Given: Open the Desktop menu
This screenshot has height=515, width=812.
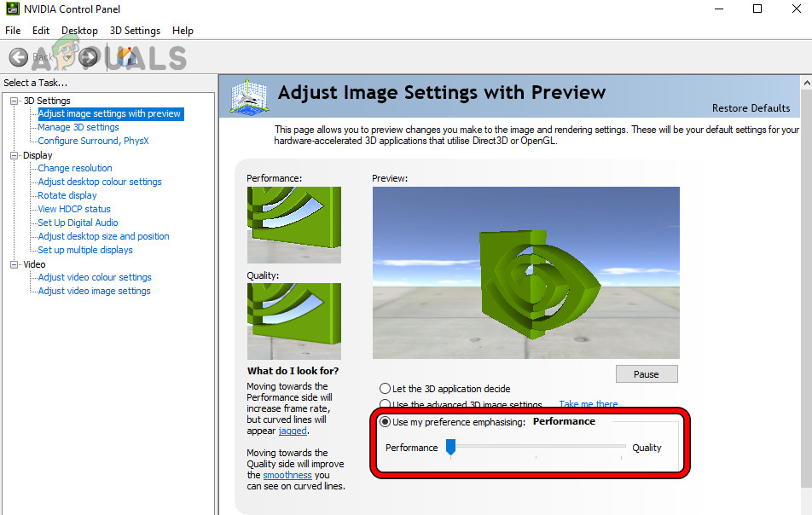Looking at the screenshot, I should [78, 30].
